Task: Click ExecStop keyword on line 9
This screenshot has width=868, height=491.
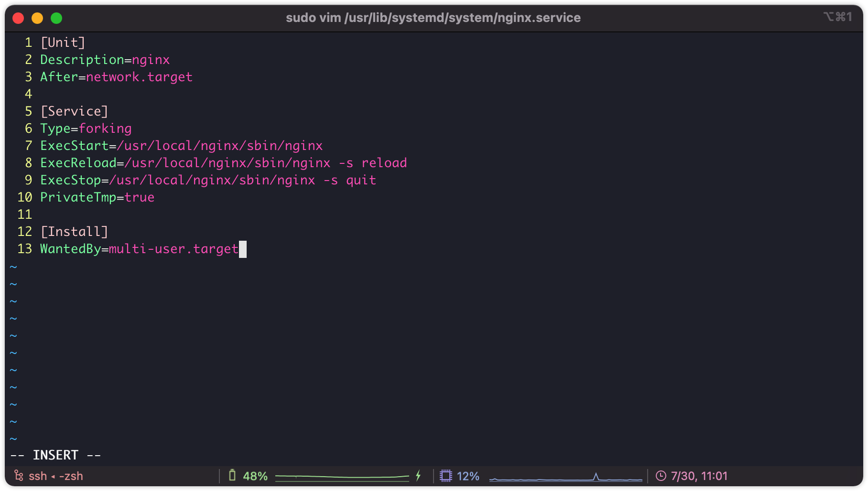Action: pyautogui.click(x=71, y=180)
